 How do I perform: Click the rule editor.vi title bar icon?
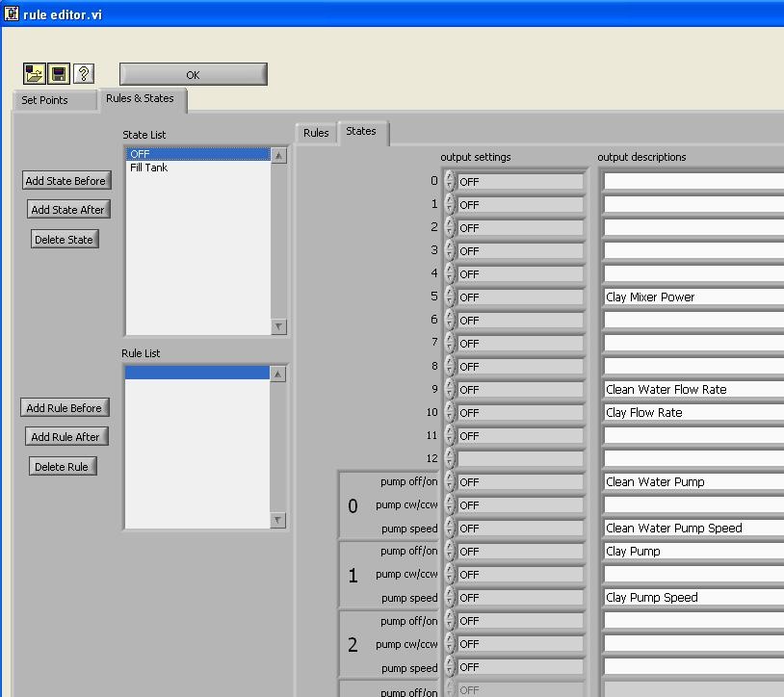11,13
